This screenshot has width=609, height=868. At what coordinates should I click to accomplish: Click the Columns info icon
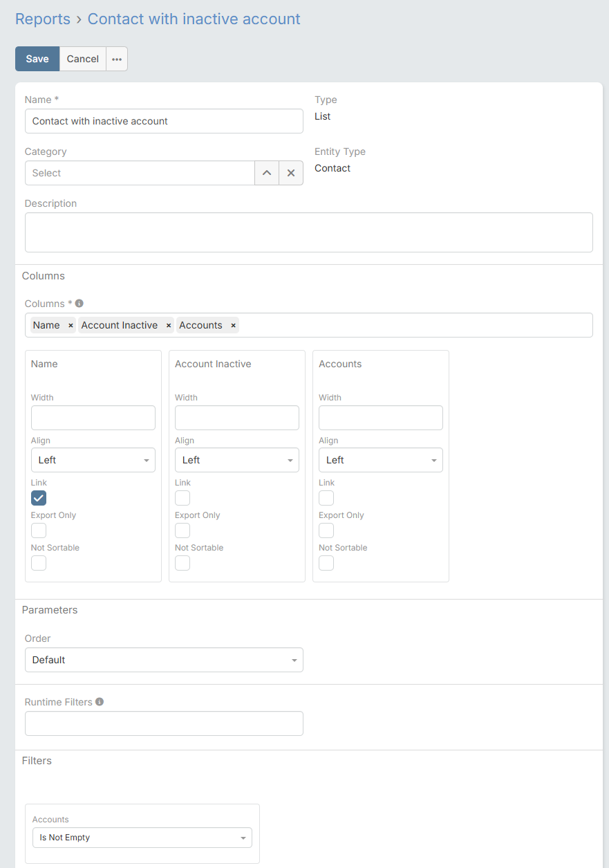[79, 304]
